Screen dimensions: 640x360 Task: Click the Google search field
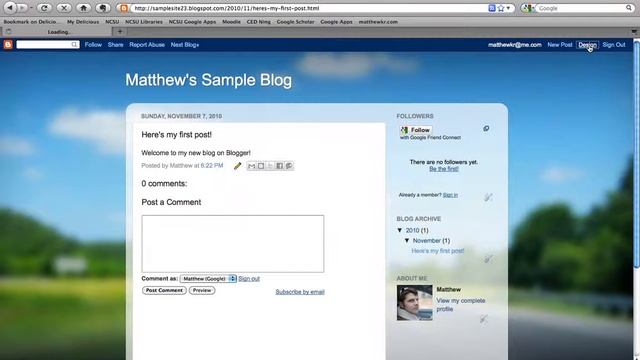point(581,8)
